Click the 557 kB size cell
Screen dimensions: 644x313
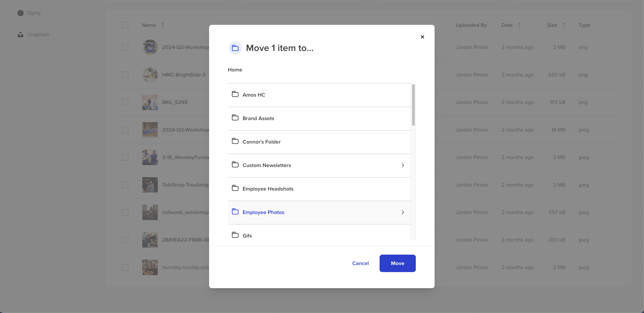pyautogui.click(x=557, y=212)
